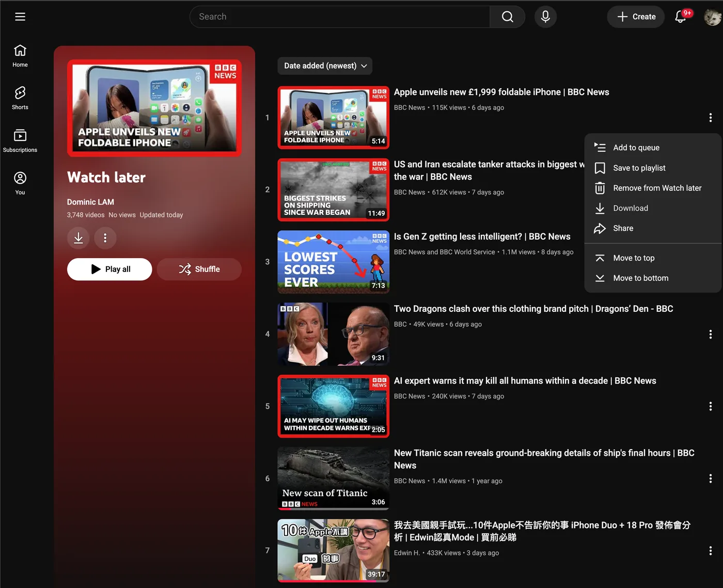
Task: Click the Play all button
Action: point(109,269)
